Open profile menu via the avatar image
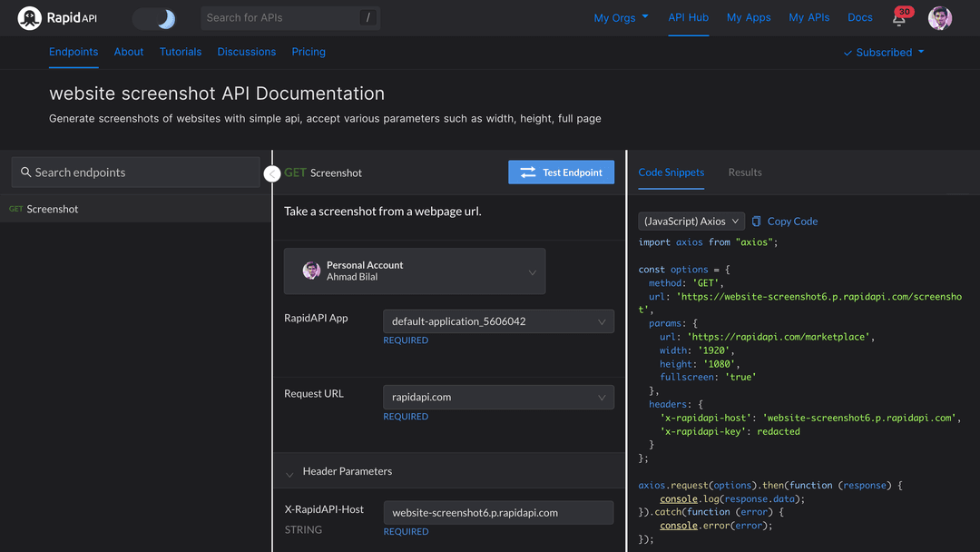This screenshot has width=980, height=552. (x=939, y=17)
